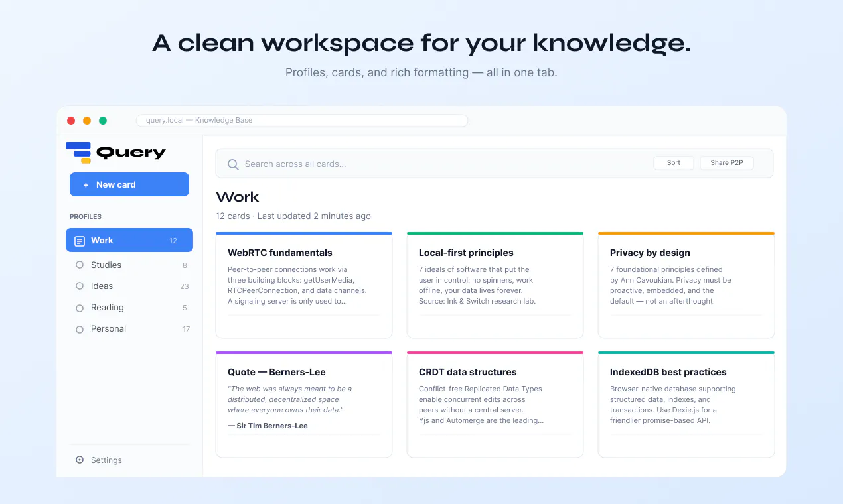Click the Ideas count 23
This screenshot has height=504, width=843.
coord(185,286)
